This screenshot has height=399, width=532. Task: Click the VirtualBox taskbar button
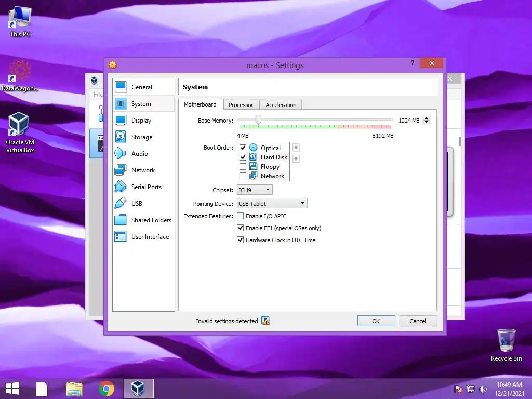pyautogui.click(x=138, y=389)
